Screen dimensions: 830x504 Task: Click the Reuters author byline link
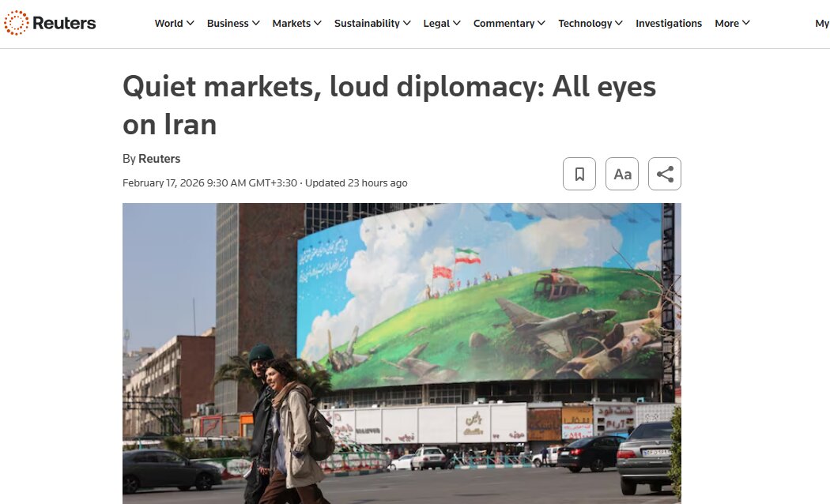[160, 159]
